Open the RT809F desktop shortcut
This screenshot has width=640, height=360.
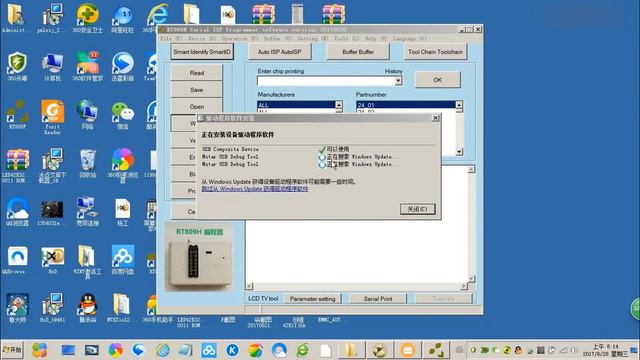pyautogui.click(x=17, y=114)
